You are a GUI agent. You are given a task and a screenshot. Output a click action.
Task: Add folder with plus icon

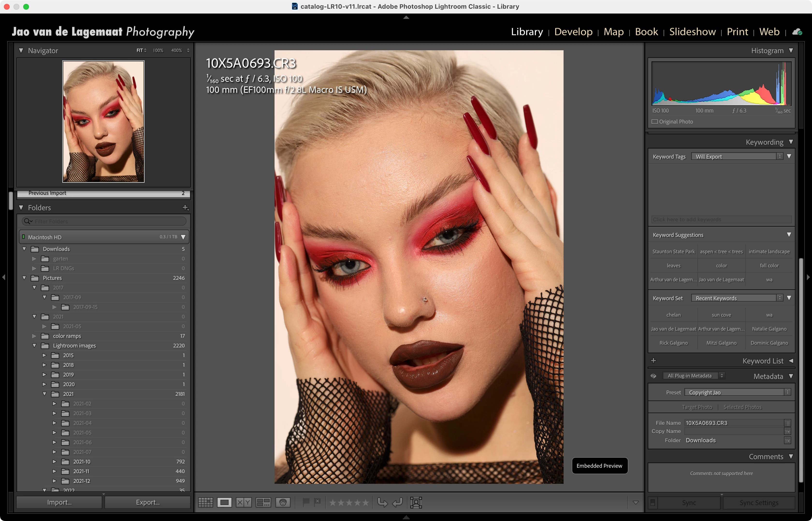185,207
